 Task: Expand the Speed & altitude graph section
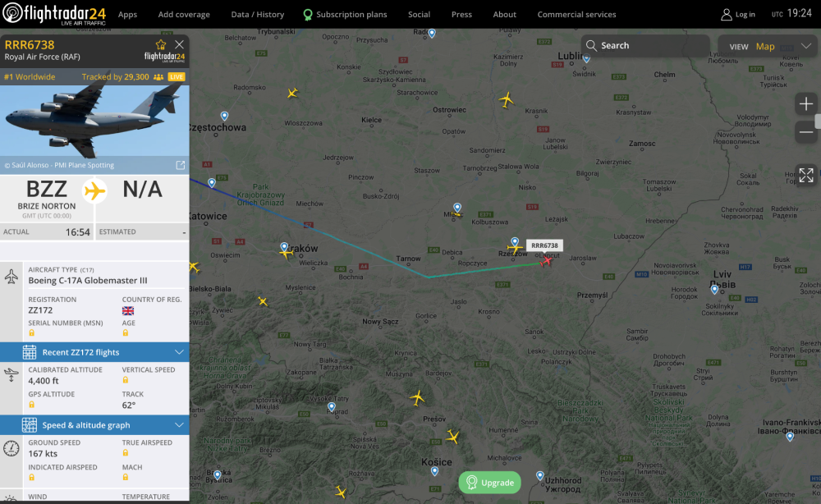(94, 425)
